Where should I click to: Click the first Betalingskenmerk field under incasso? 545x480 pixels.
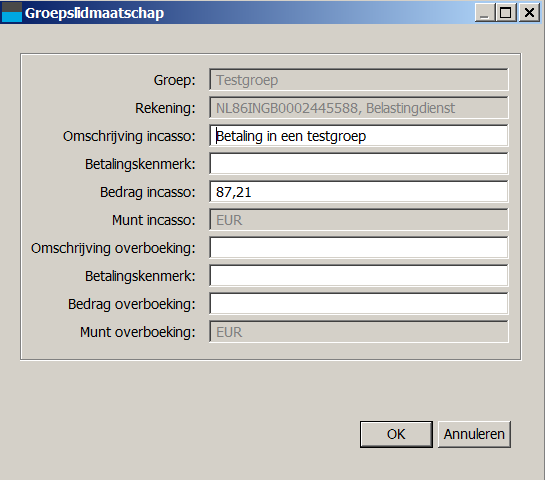(x=359, y=164)
